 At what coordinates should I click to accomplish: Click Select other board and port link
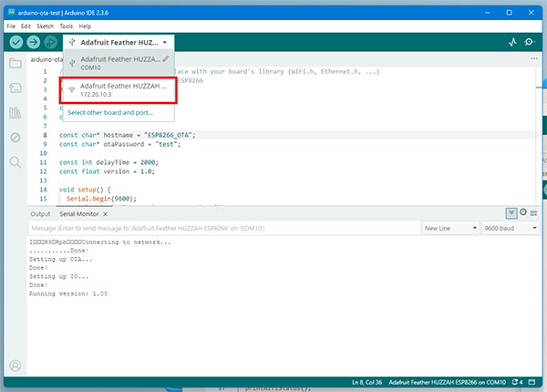pyautogui.click(x=110, y=113)
